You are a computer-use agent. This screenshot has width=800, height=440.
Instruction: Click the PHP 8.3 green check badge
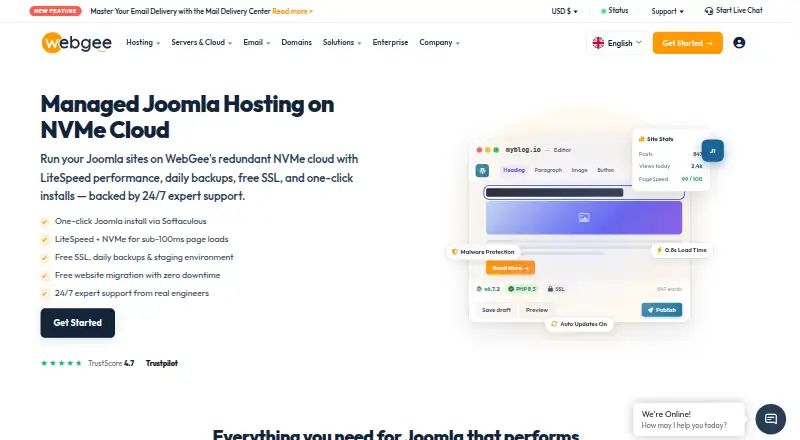click(522, 289)
